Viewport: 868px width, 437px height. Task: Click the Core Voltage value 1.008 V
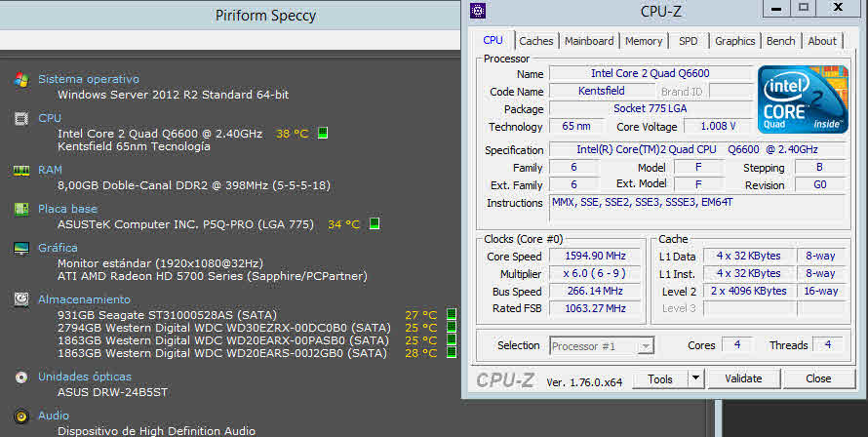(x=718, y=126)
